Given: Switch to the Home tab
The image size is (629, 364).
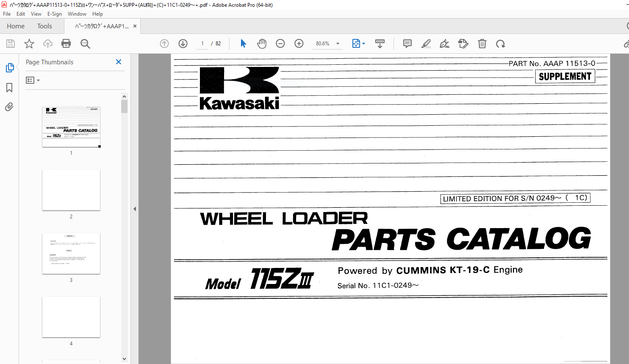Looking at the screenshot, I should tap(16, 26).
